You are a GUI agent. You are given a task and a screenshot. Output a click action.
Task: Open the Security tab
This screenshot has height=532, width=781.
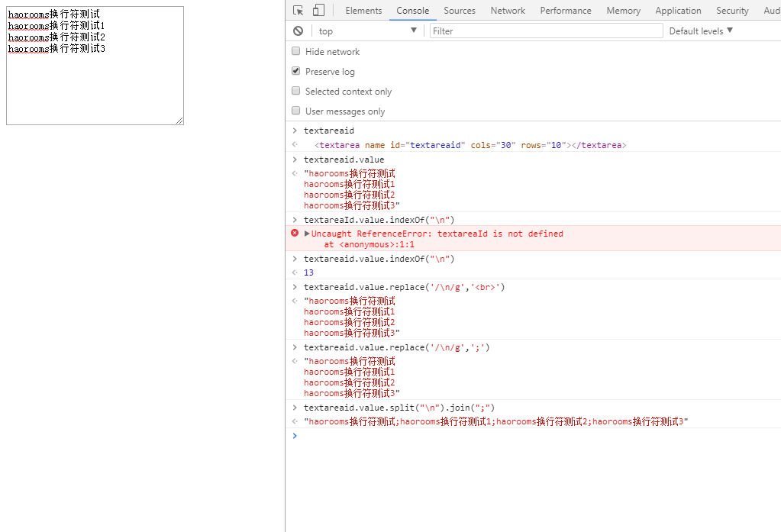(x=732, y=11)
